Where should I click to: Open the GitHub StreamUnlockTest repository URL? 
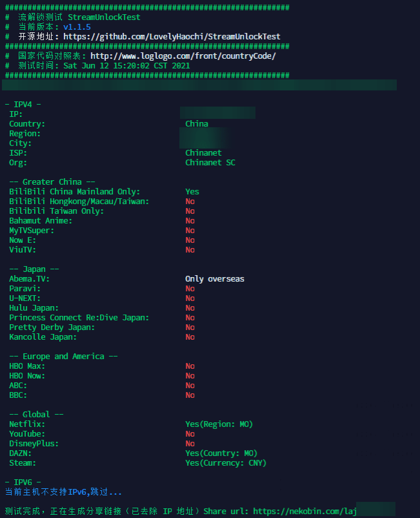(172, 37)
